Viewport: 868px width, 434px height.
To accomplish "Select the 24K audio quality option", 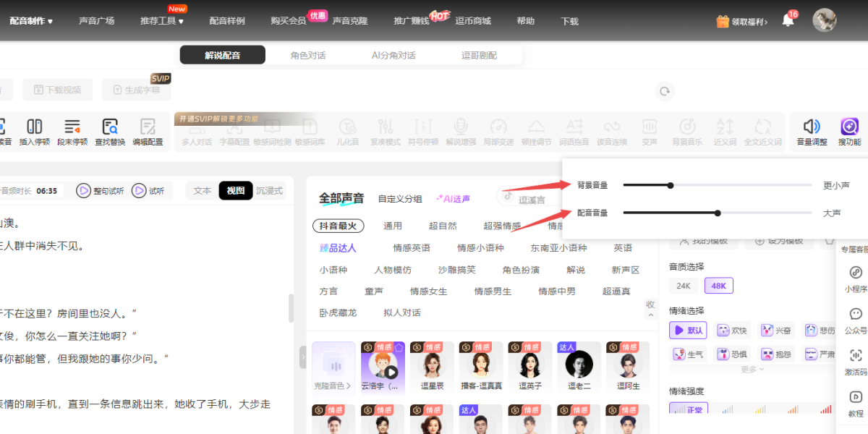I will [684, 286].
